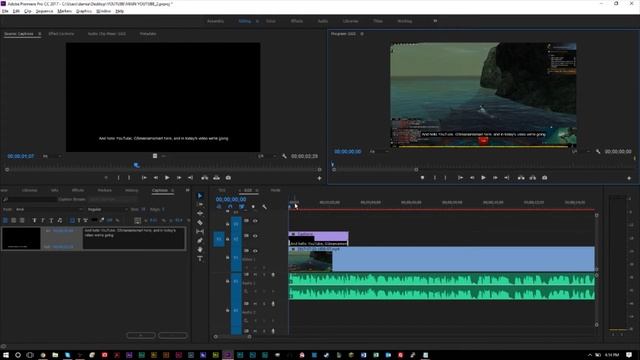Image resolution: width=640 pixels, height=360 pixels.
Task: Open Captions panel menu
Action: point(173,190)
